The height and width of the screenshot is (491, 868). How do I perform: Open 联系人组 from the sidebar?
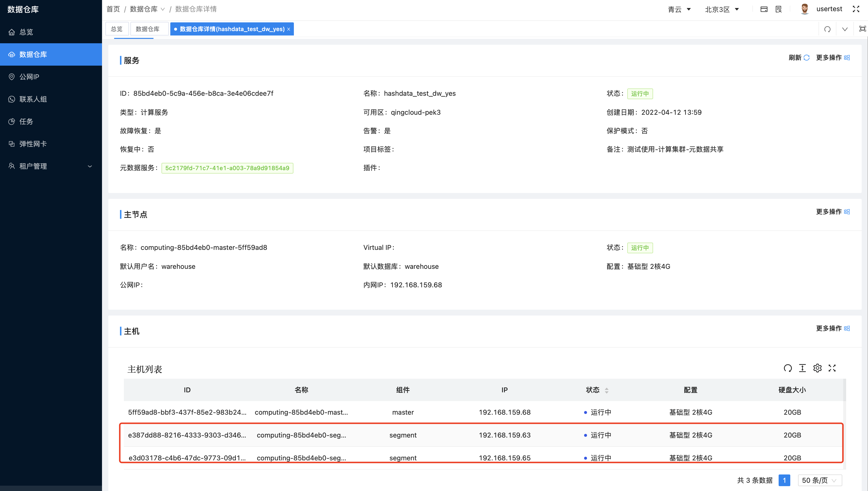[33, 99]
